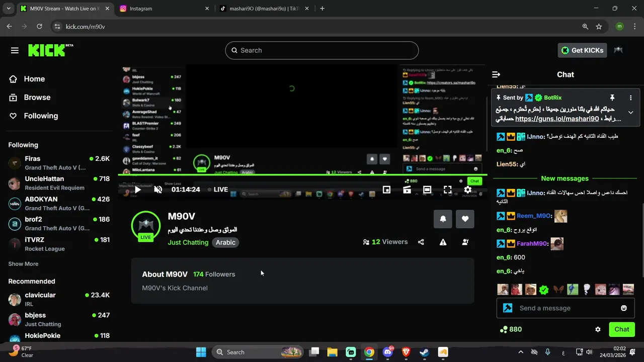Toggle theater mode in player
The image size is (644, 362).
click(427, 190)
